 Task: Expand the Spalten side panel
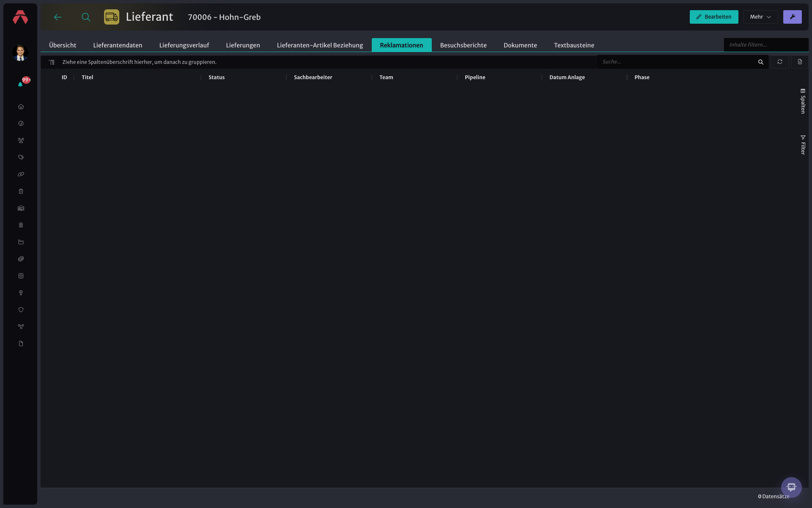pyautogui.click(x=803, y=101)
